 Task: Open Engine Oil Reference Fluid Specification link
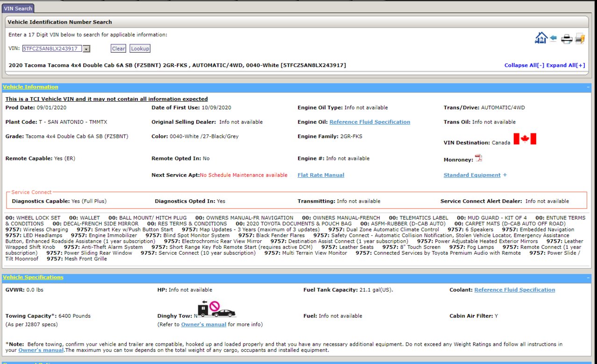pyautogui.click(x=370, y=122)
